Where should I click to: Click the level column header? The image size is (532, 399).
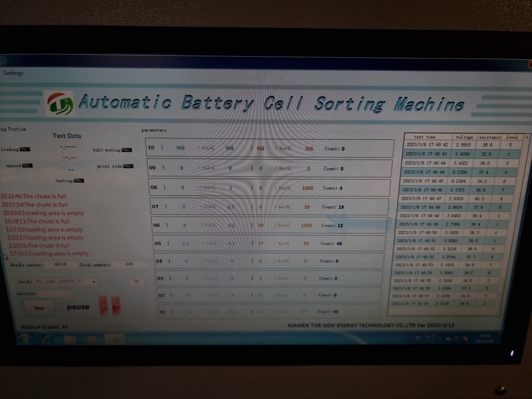512,137
